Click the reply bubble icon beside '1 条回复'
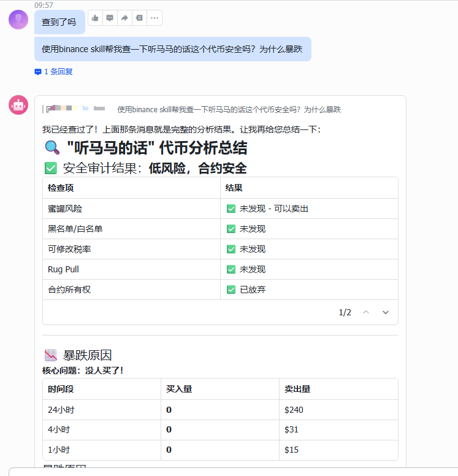 click(x=38, y=72)
